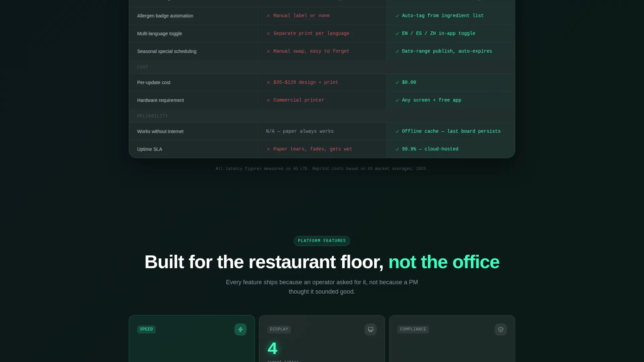644x362 pixels.
Task: Click the 'Manual swap, easy to forget' text
Action: (x=311, y=51)
